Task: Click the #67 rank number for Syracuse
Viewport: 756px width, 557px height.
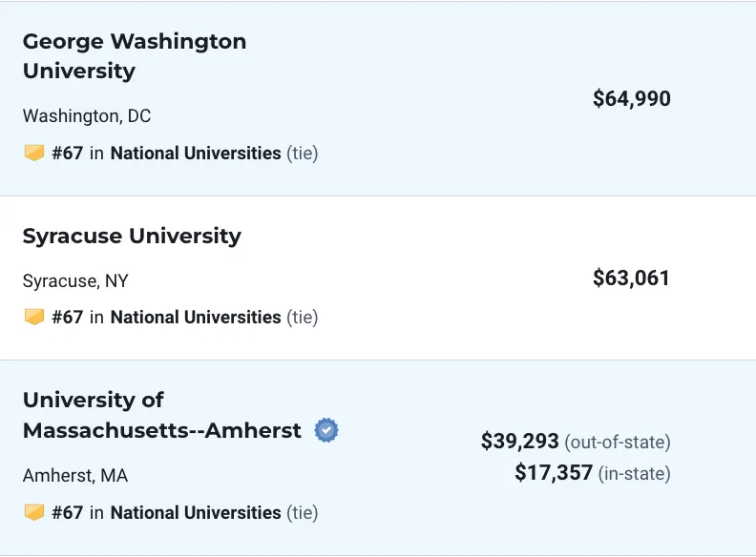Action: pyautogui.click(x=68, y=317)
